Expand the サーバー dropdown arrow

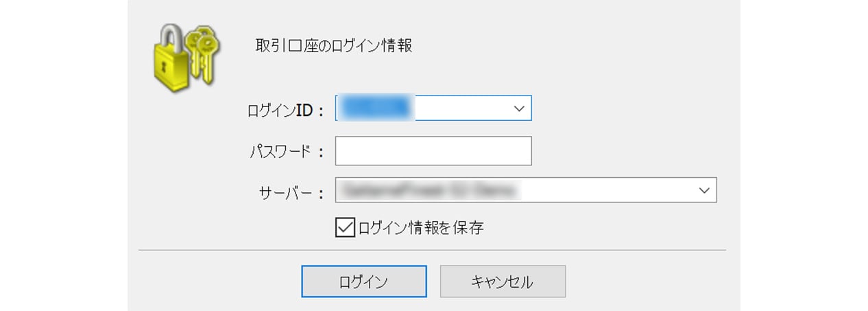[x=704, y=190]
